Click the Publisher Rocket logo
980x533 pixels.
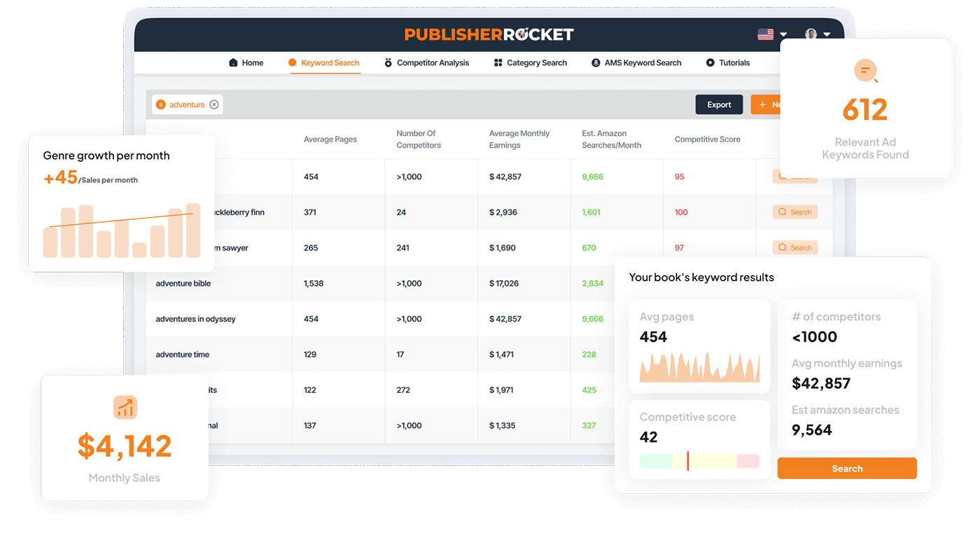[x=489, y=34]
